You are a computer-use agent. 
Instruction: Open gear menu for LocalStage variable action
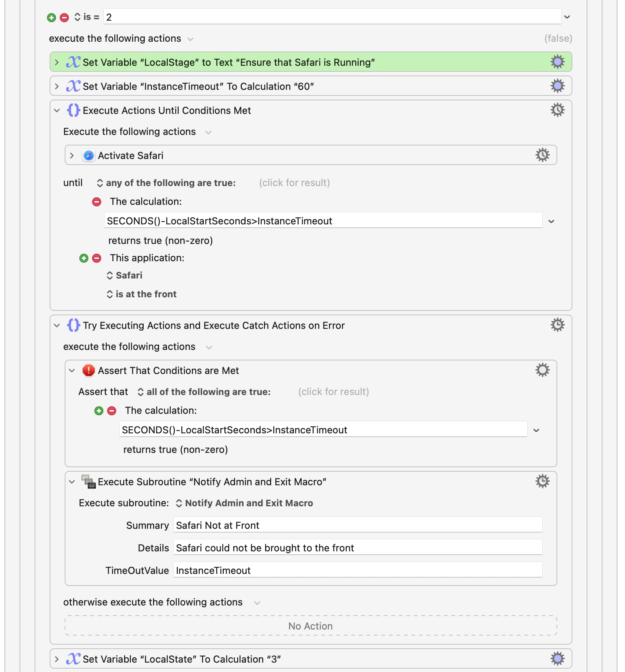coord(557,62)
